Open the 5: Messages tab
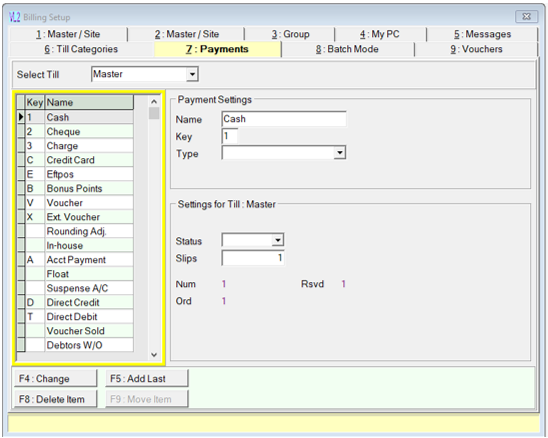This screenshot has height=438, width=548. pyautogui.click(x=482, y=34)
